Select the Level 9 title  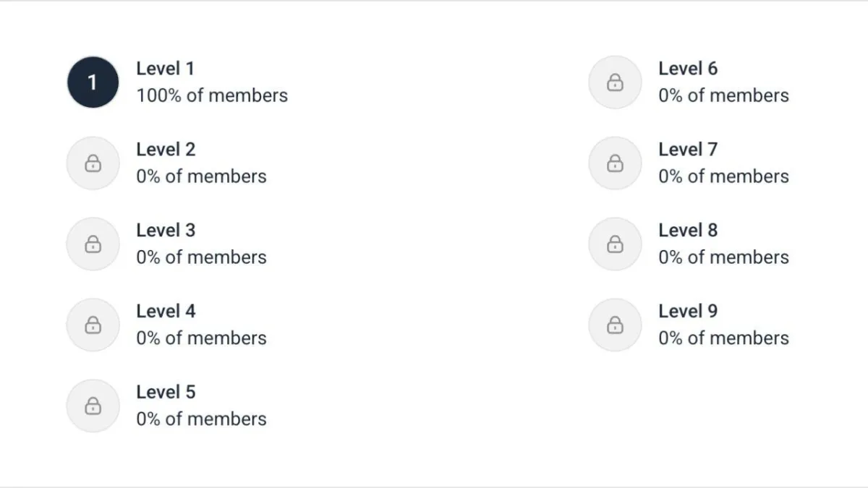point(688,312)
